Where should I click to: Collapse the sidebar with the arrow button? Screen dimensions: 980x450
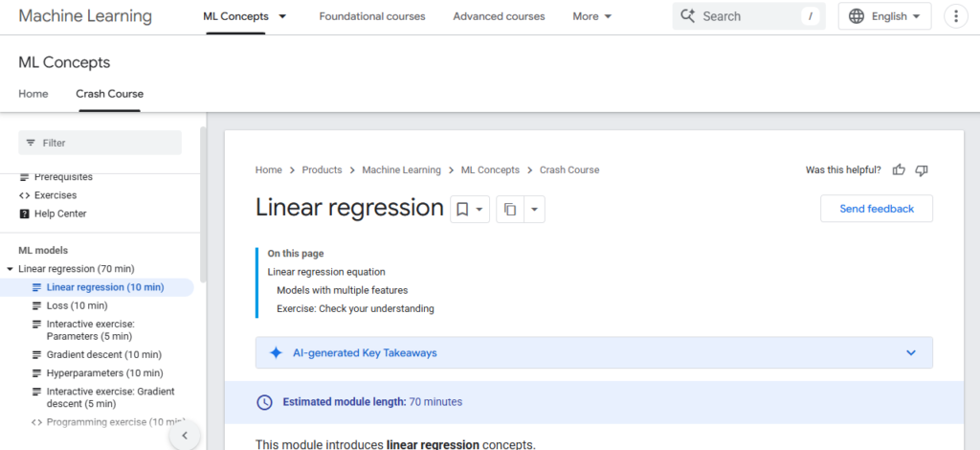click(184, 436)
